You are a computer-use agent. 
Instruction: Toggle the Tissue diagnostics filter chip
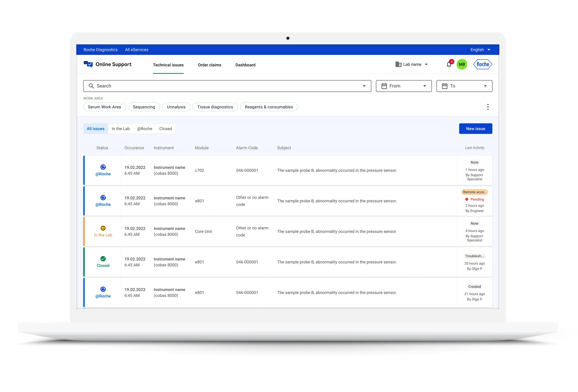(215, 107)
